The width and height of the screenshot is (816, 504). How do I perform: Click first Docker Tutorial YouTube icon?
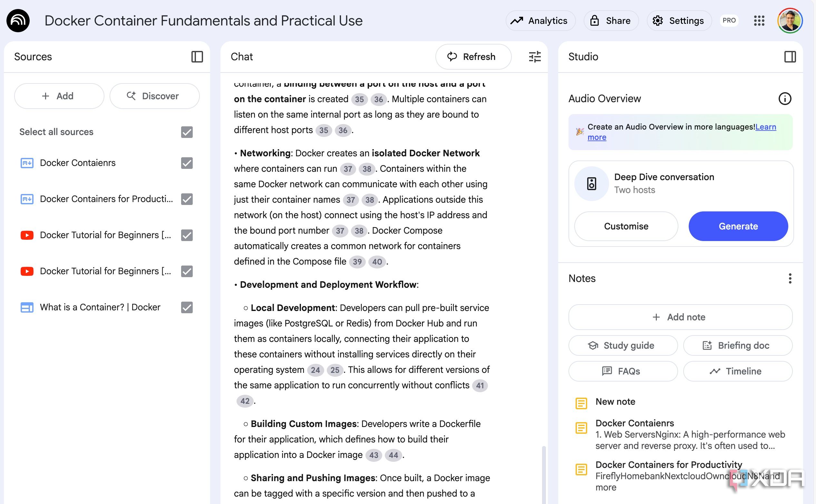pos(27,235)
